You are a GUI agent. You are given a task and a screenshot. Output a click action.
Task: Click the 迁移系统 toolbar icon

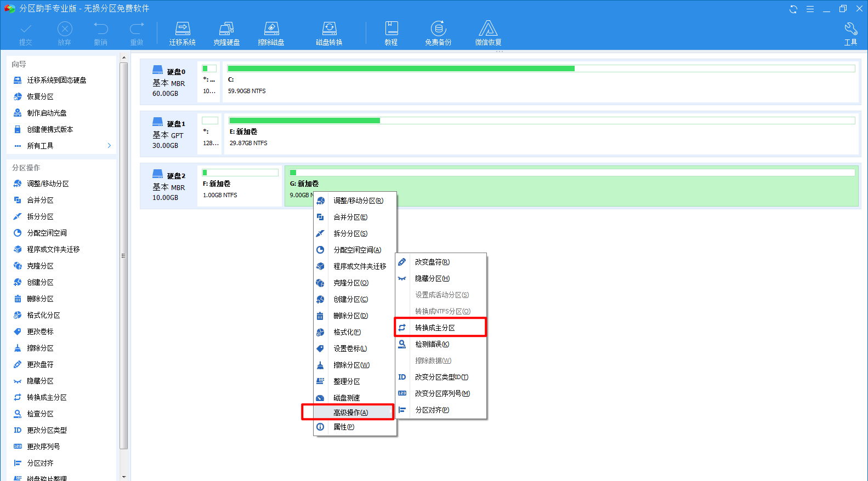(182, 33)
